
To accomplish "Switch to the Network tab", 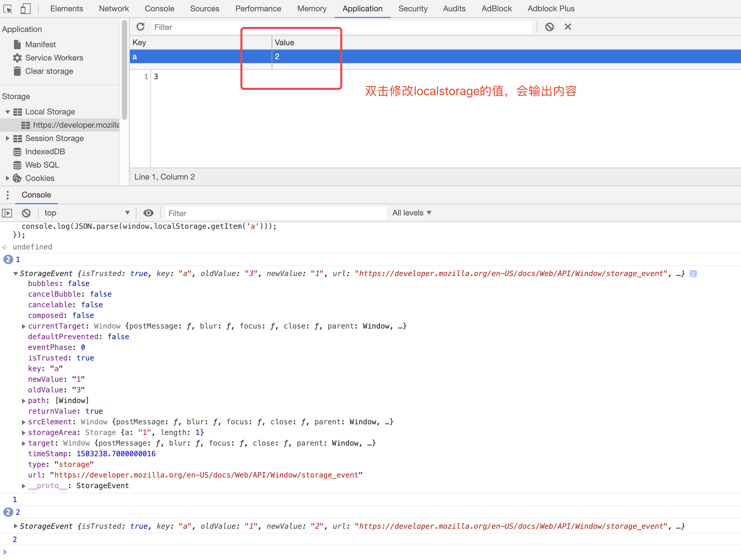I will click(114, 9).
